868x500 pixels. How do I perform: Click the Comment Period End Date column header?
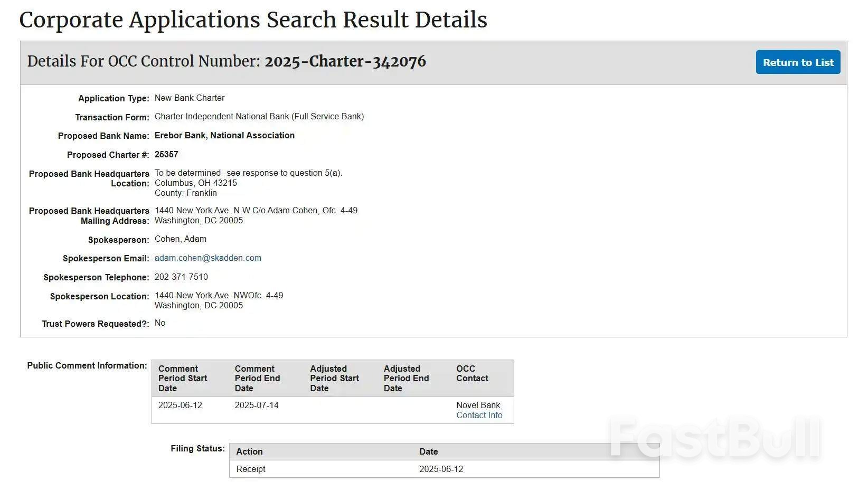pos(257,379)
